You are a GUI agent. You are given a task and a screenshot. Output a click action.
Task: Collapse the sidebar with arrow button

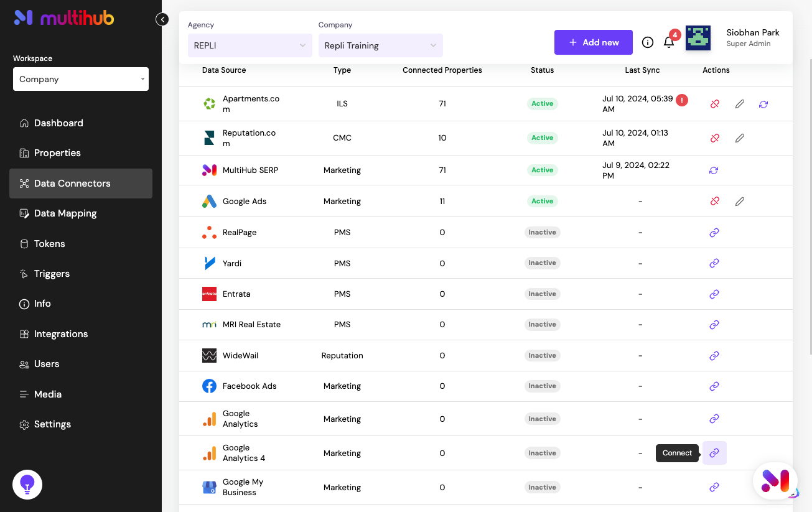[162, 19]
